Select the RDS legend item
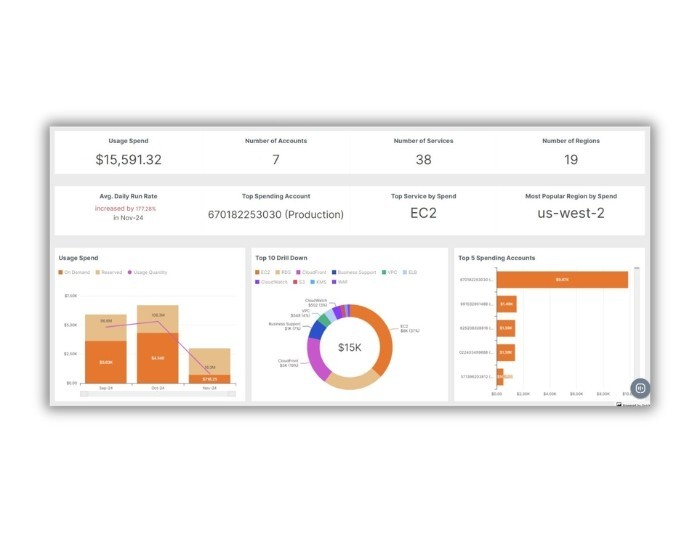Viewport: 700px width, 552px height. pyautogui.click(x=283, y=272)
